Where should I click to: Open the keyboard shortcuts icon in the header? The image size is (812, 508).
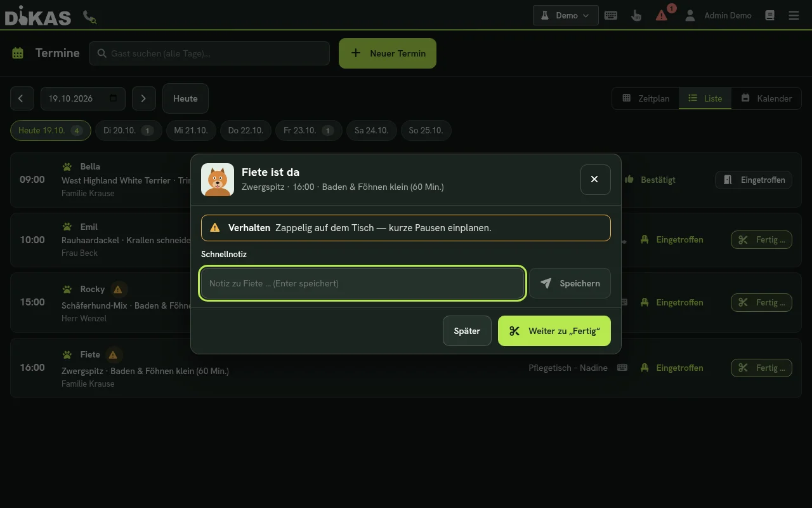[611, 15]
